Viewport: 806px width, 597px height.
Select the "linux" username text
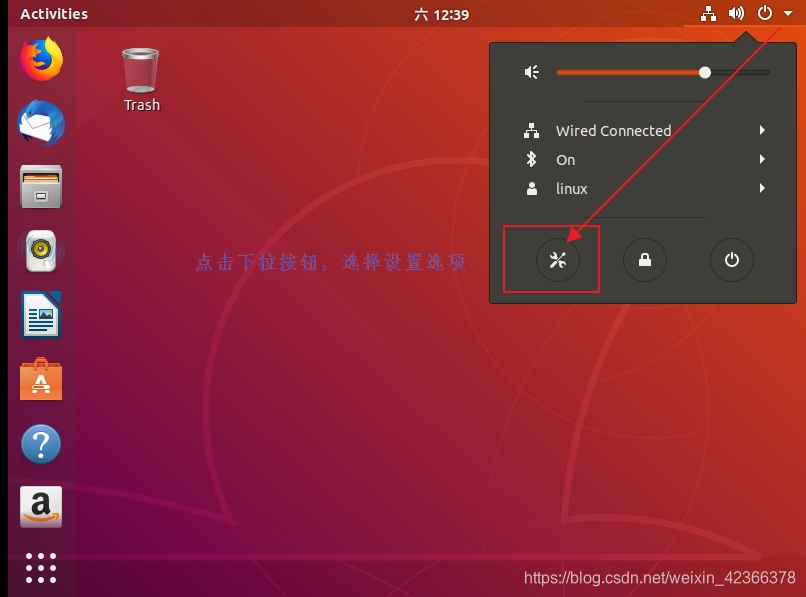pyautogui.click(x=571, y=189)
